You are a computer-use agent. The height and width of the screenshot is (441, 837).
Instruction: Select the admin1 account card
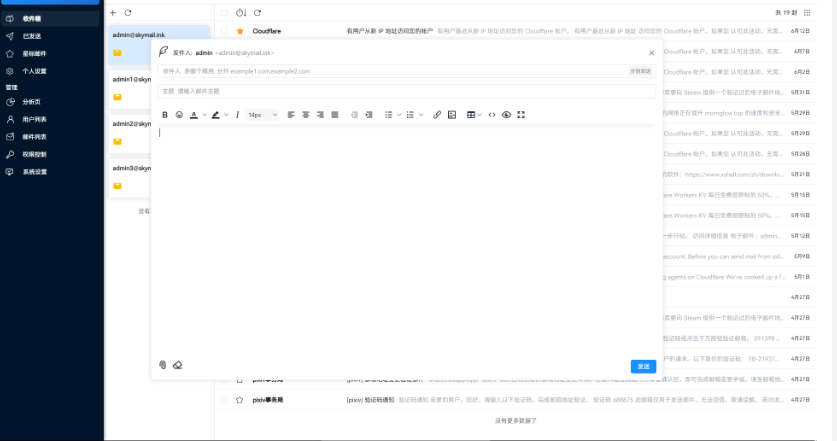[x=130, y=89]
